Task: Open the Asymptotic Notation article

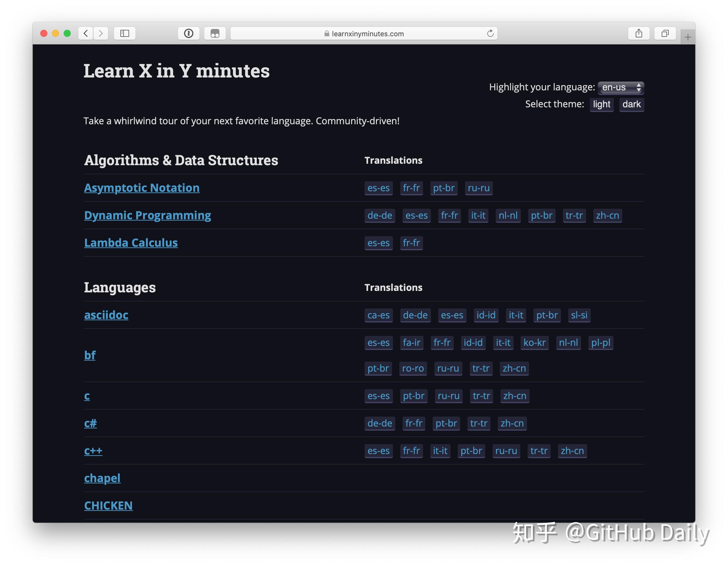Action: [x=142, y=188]
